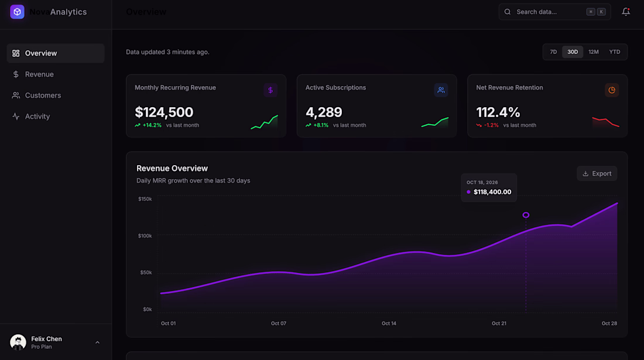Click the Revenue Overview heading
The height and width of the screenshot is (360, 644).
pos(172,169)
